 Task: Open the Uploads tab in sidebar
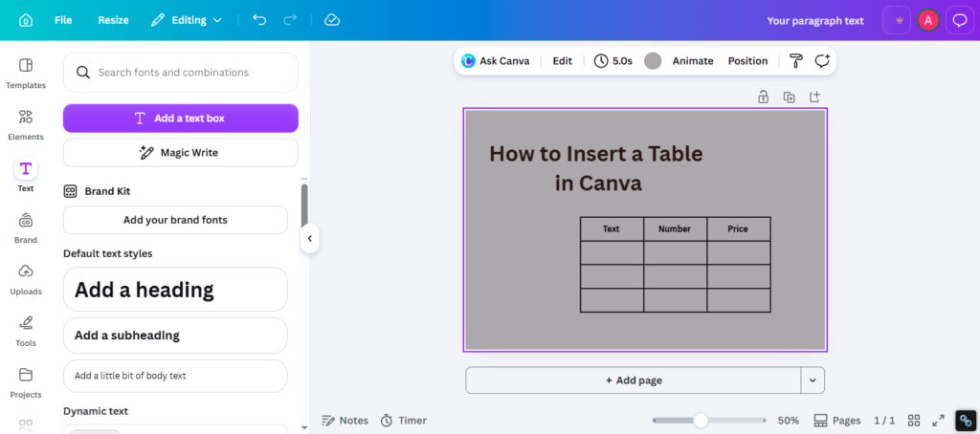(26, 280)
